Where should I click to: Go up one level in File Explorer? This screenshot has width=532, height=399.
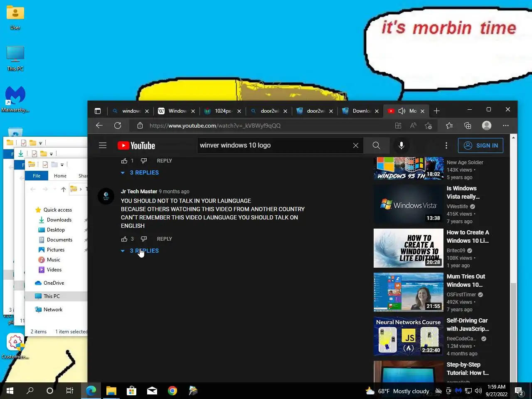tap(64, 189)
